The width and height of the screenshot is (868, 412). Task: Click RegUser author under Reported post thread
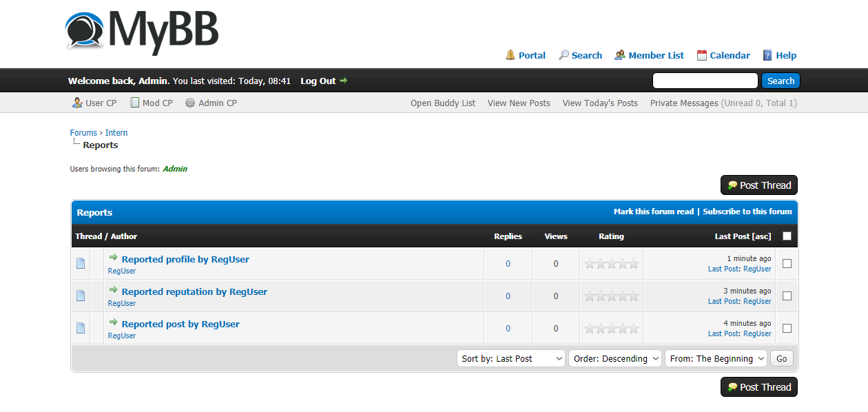pyautogui.click(x=122, y=336)
